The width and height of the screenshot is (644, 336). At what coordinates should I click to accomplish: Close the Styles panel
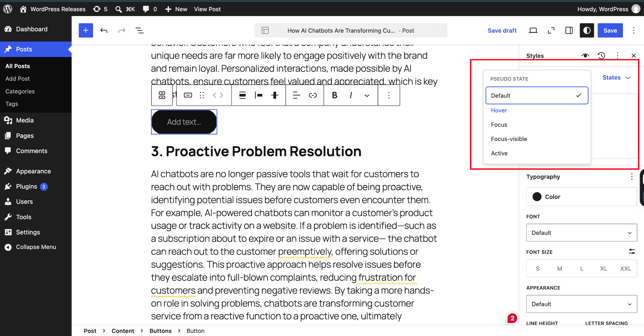tap(634, 56)
